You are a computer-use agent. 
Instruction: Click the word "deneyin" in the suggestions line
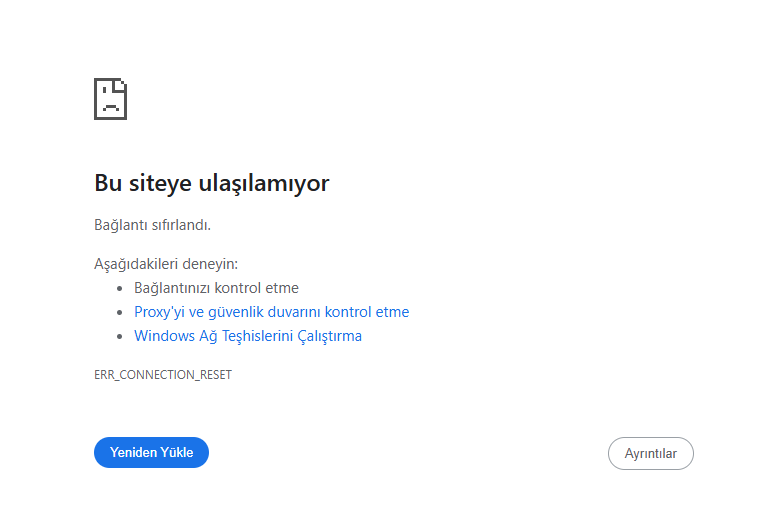click(210, 264)
